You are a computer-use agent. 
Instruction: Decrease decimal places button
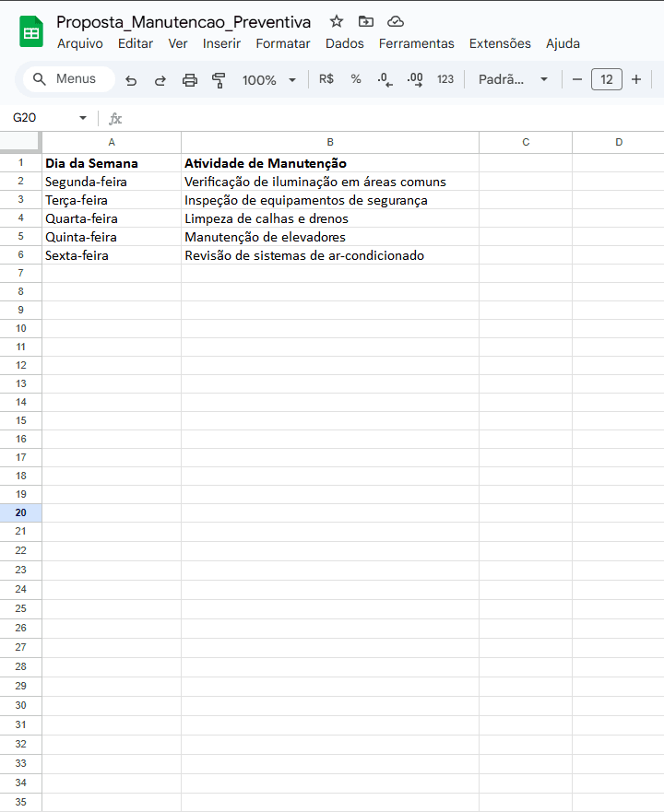pyautogui.click(x=385, y=80)
